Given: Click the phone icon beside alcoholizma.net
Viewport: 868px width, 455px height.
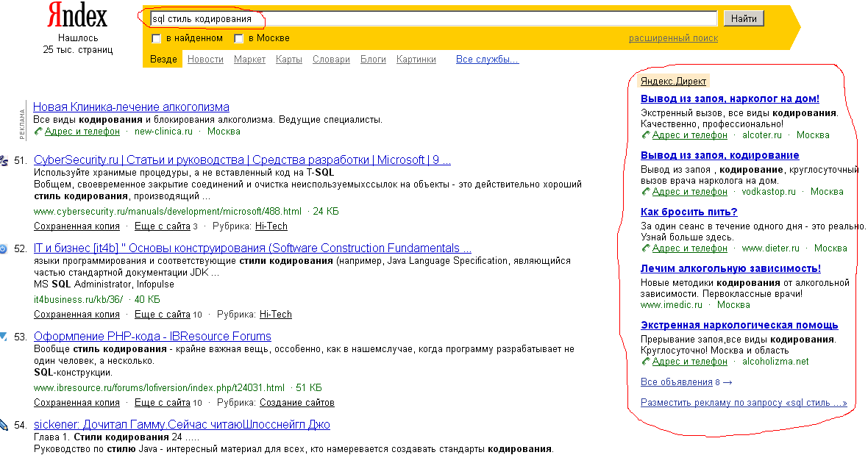Looking at the screenshot, I should 645,362.
